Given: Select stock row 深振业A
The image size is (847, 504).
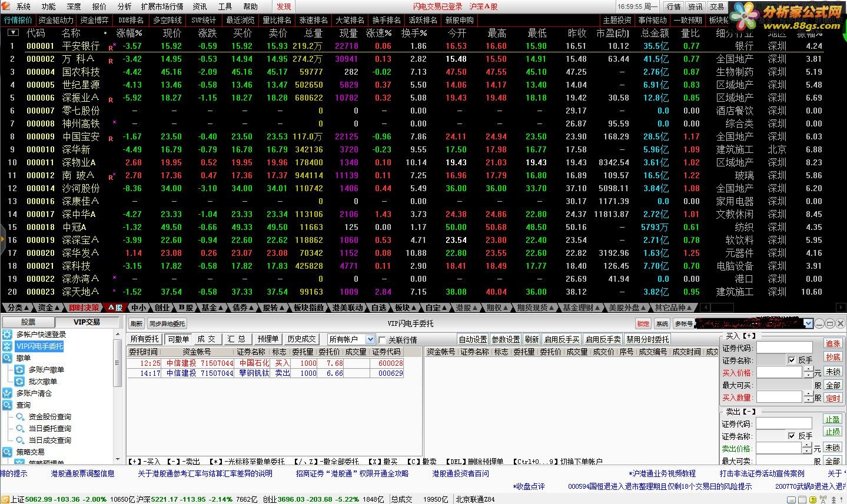Looking at the screenshot, I should (412, 98).
